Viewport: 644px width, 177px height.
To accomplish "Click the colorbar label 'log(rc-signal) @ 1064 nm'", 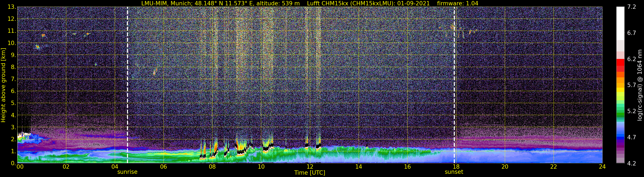I will coord(640,85).
